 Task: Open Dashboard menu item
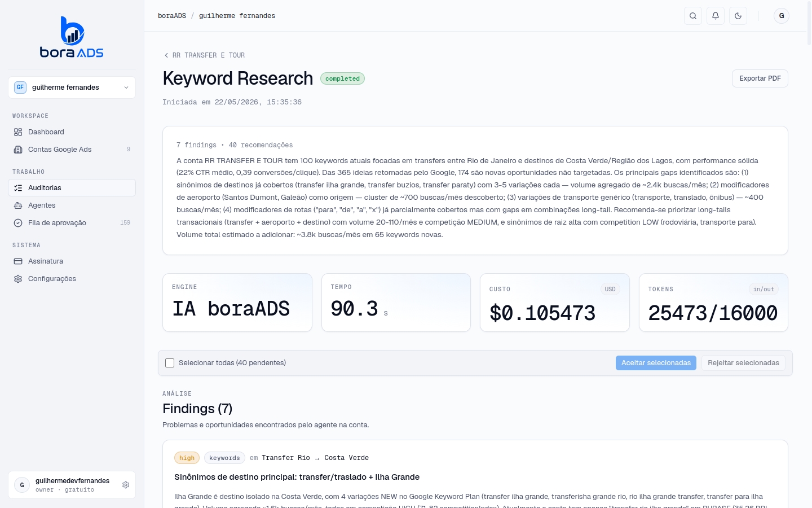(72, 132)
